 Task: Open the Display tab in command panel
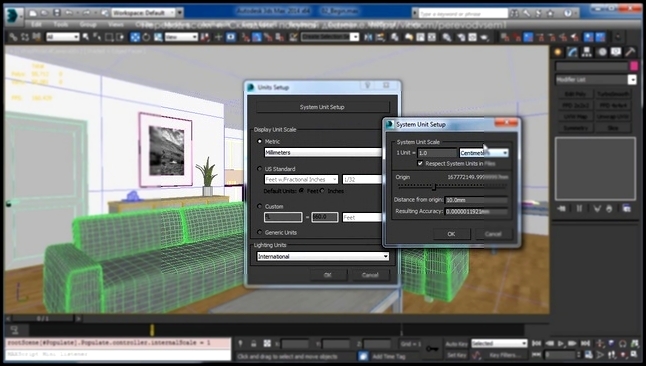tap(616, 52)
